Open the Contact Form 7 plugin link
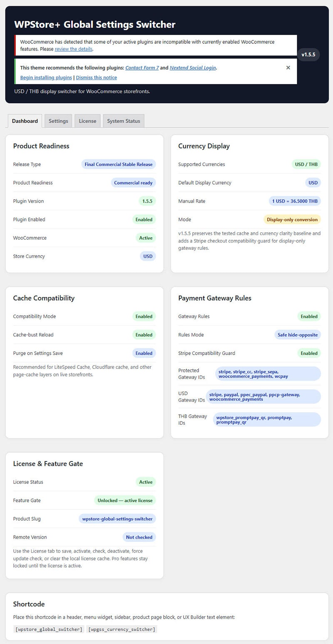 point(142,68)
